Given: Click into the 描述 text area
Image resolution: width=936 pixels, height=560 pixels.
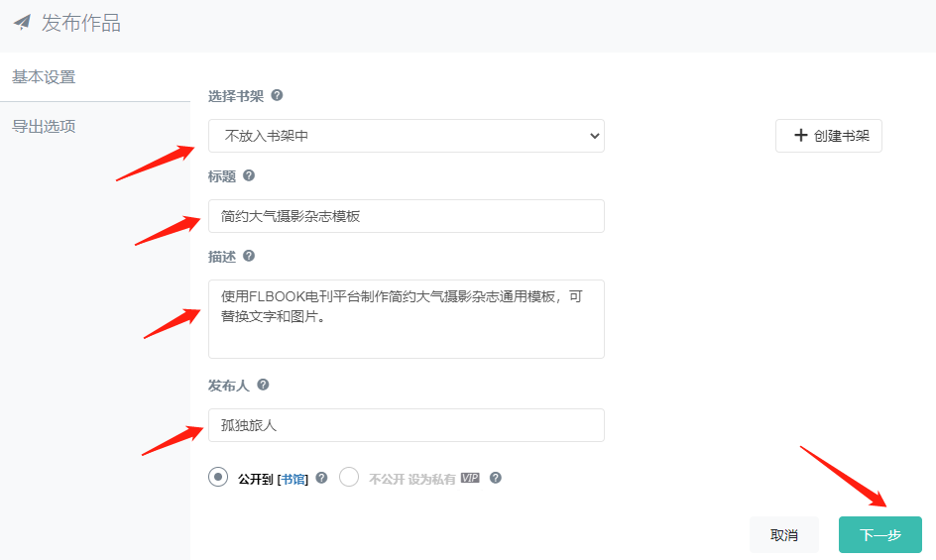Looking at the screenshot, I should click(x=407, y=319).
